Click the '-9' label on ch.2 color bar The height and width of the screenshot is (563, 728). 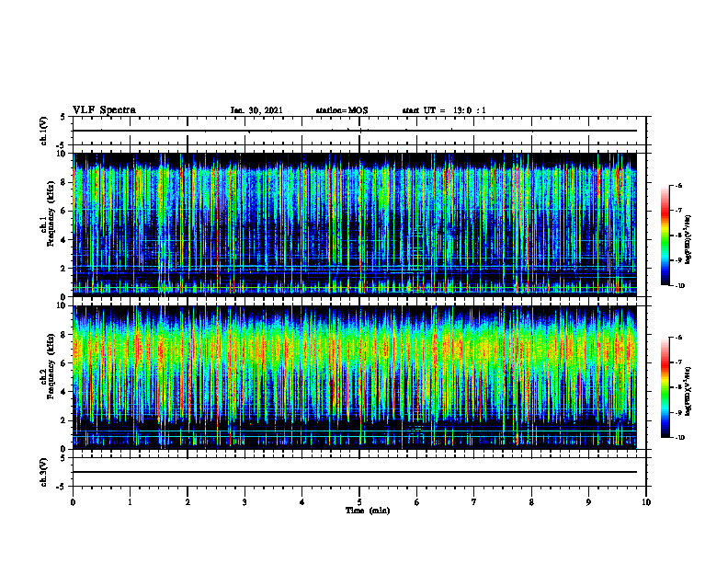tap(678, 412)
